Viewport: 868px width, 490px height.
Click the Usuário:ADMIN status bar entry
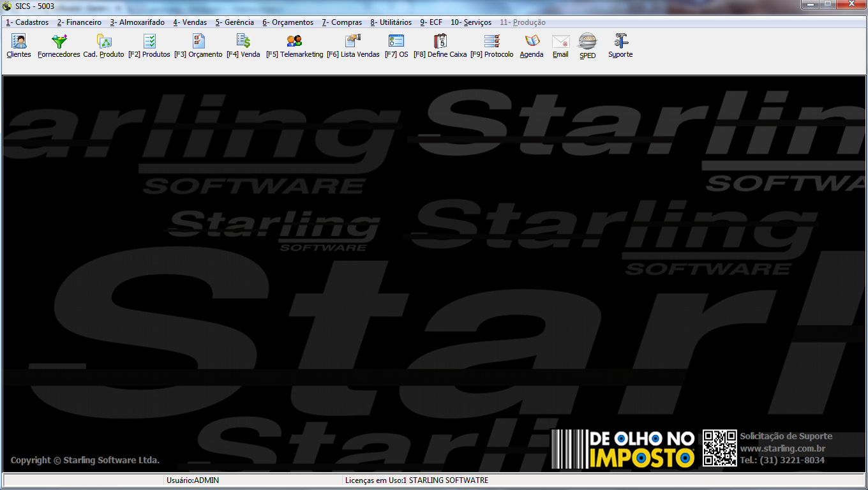pos(192,480)
